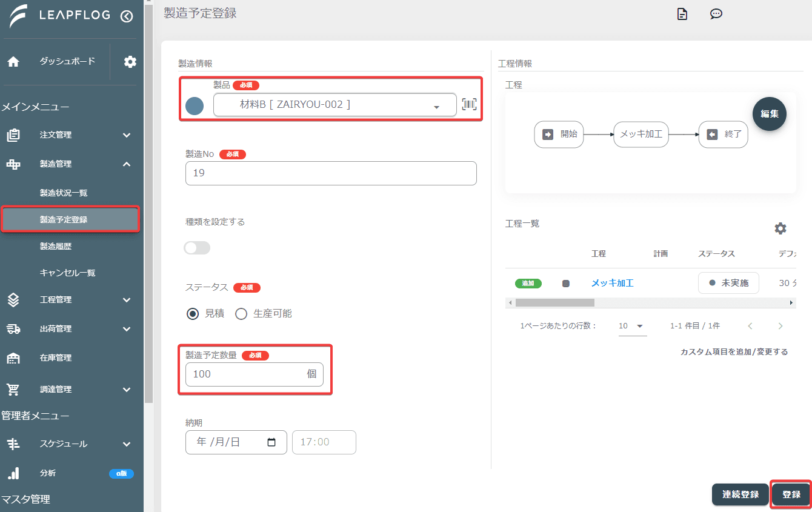Open settings gear next to ダッシュボード
This screenshot has height=512, width=812.
(x=130, y=62)
